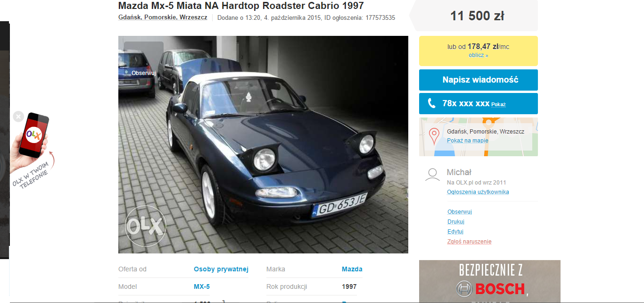Open Ogłoszenia użytkownika link
Image resolution: width=644 pixels, height=303 pixels.
(478, 192)
